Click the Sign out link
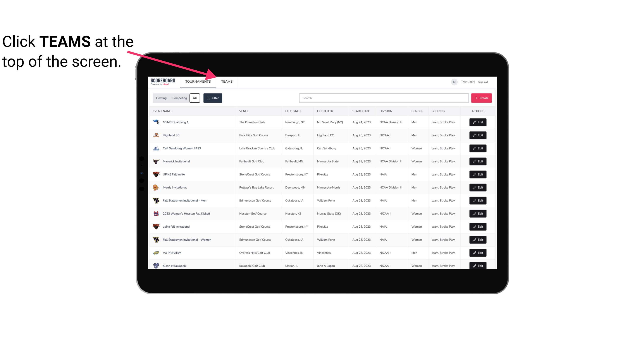The height and width of the screenshot is (346, 644). 484,82
